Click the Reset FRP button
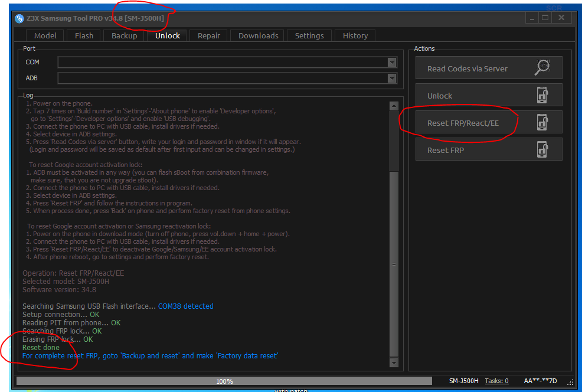The image size is (582, 392). tap(489, 149)
